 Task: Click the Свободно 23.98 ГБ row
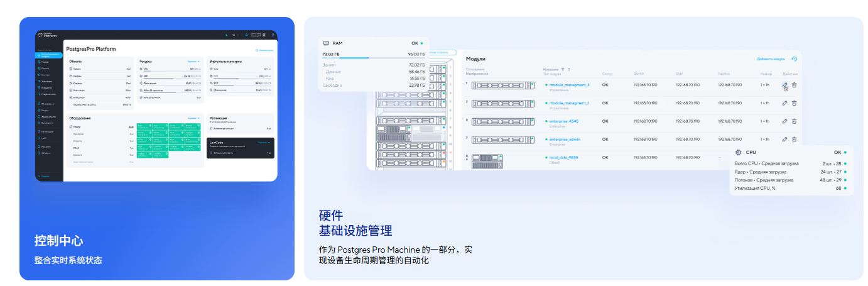click(x=374, y=85)
